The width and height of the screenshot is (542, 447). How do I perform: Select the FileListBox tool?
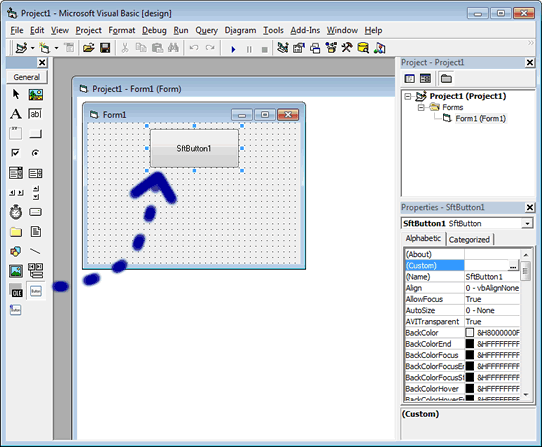[x=36, y=232]
